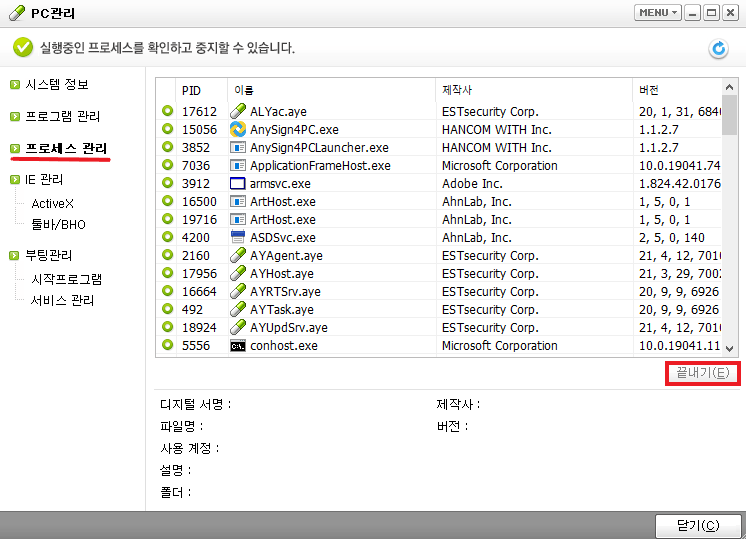
Task: Select the AnySign4PC.exe process name
Action: pos(294,130)
